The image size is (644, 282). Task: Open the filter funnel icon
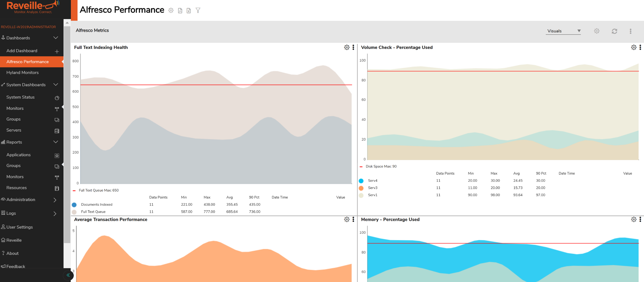(x=198, y=11)
